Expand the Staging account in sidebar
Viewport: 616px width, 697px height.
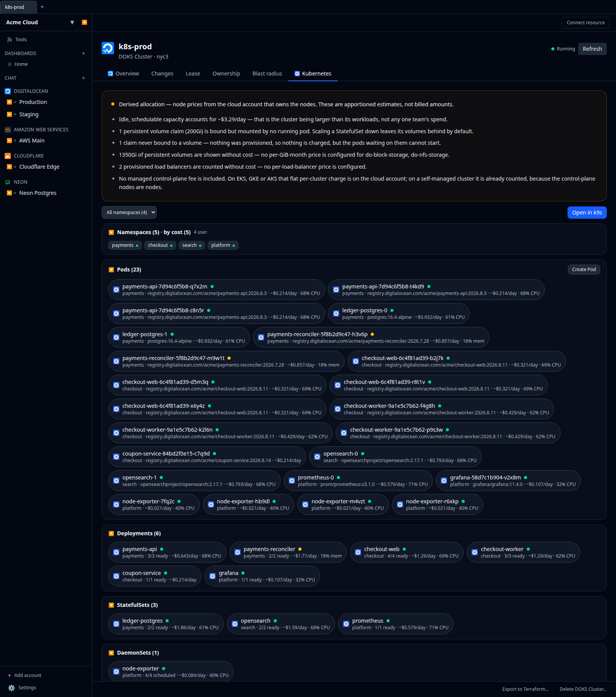pyautogui.click(x=10, y=114)
